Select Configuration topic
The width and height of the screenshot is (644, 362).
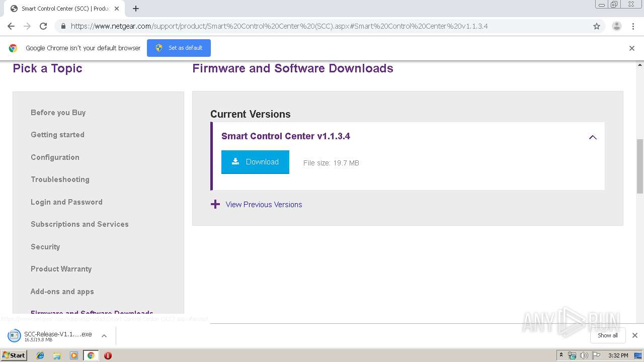click(55, 157)
